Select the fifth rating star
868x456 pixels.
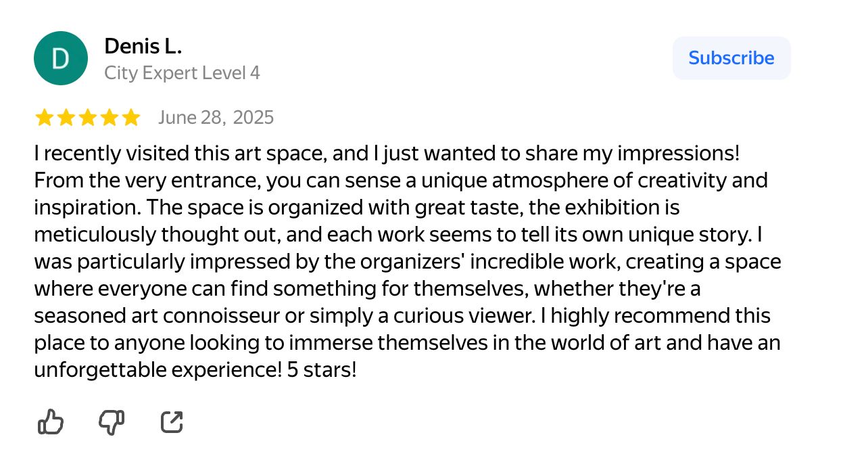coord(131,118)
